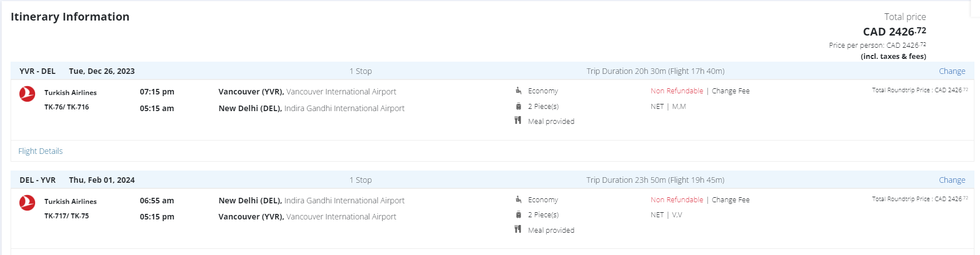This screenshot has height=255, width=980.
Task: Expand Flight Details for the outbound flight
Action: (41, 151)
